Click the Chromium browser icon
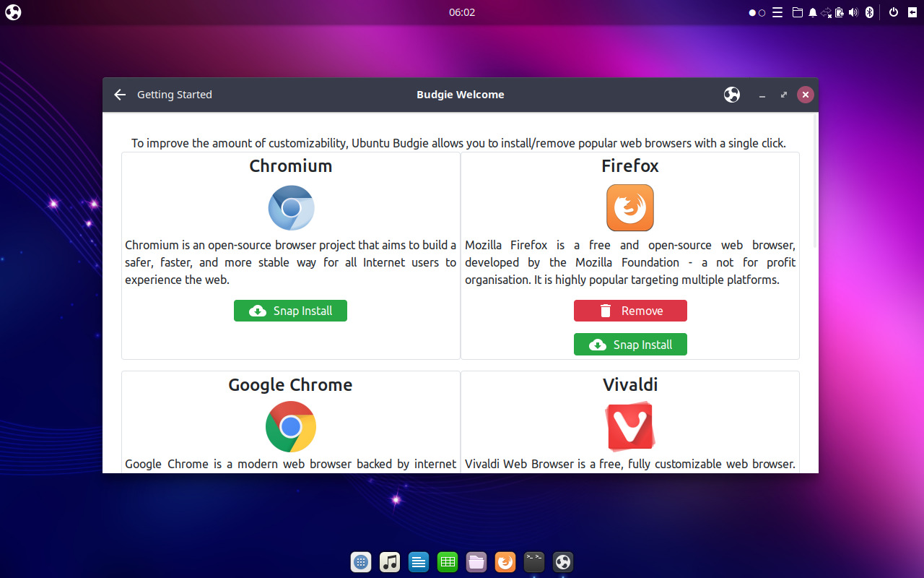This screenshot has height=578, width=924. click(x=291, y=207)
